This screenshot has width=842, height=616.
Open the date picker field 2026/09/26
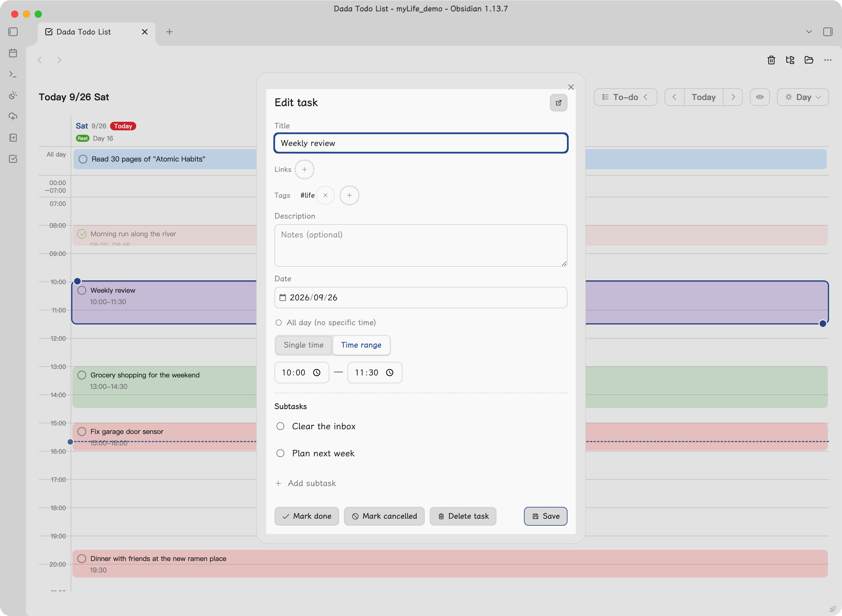click(x=421, y=298)
